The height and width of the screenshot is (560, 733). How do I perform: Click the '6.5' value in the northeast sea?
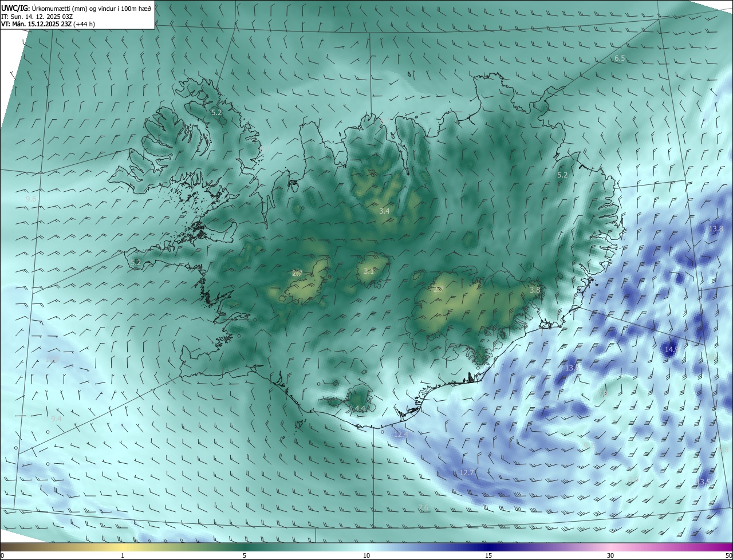click(x=620, y=58)
